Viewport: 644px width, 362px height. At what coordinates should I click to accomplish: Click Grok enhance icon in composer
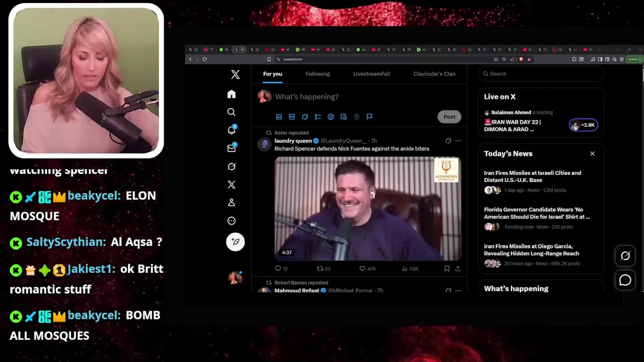305,117
